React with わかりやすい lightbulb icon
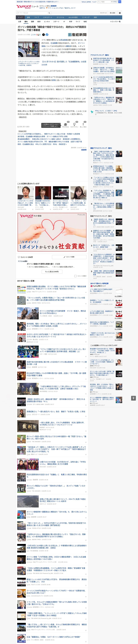This screenshot has height=644, width=138. point(74,125)
